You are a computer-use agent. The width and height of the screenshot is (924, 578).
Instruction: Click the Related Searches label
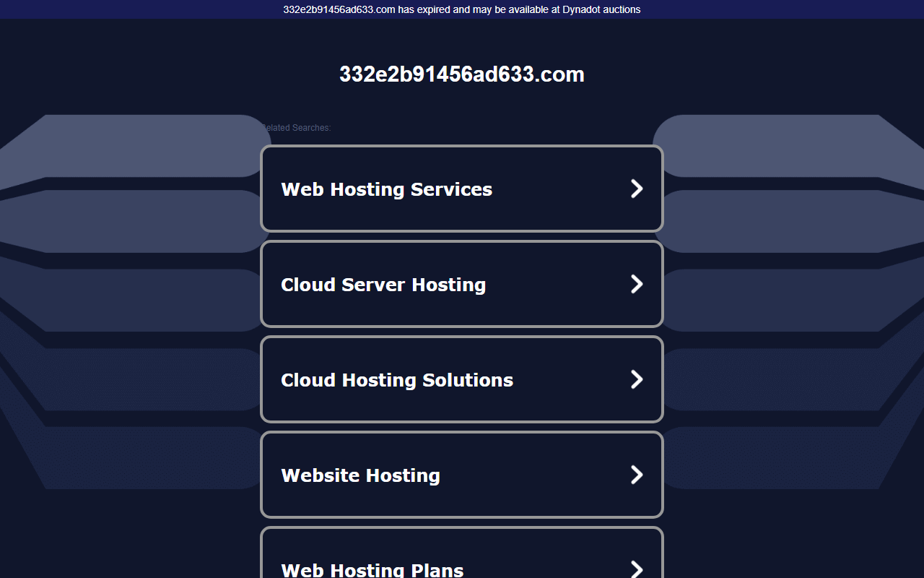pyautogui.click(x=296, y=128)
